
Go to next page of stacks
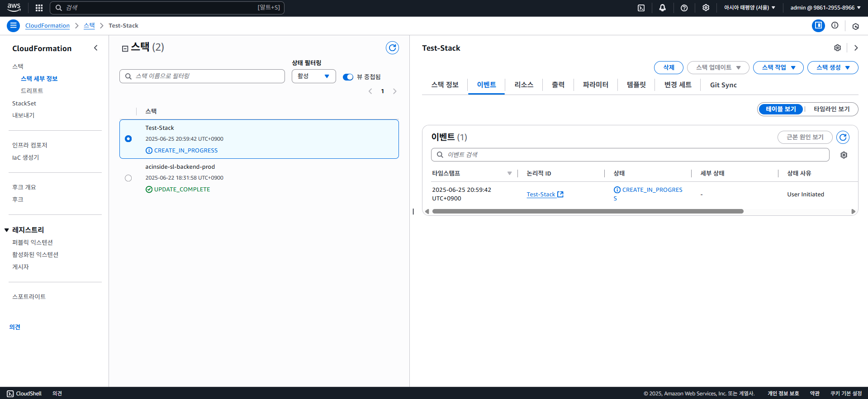pyautogui.click(x=394, y=91)
